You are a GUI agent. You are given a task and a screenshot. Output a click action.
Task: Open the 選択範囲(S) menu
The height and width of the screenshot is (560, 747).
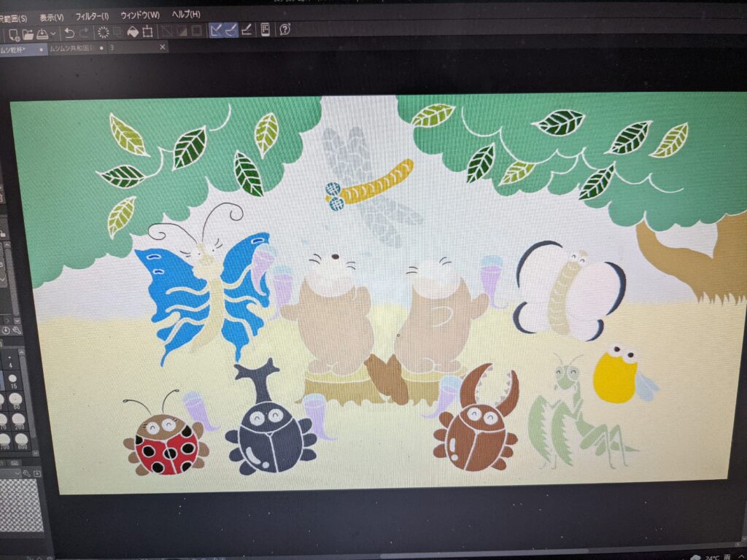[14, 18]
